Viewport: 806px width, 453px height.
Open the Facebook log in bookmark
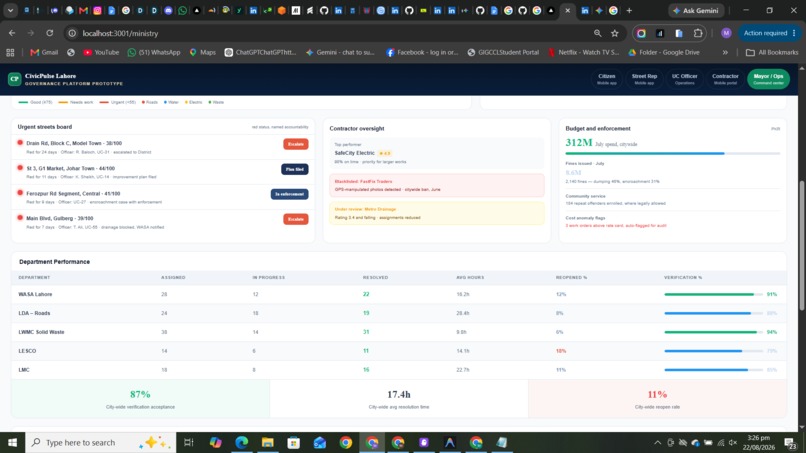click(x=422, y=52)
